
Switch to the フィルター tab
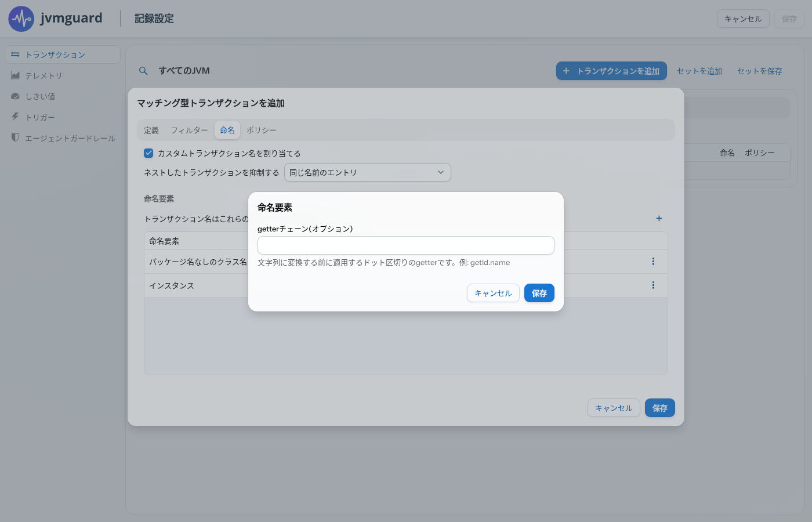189,130
